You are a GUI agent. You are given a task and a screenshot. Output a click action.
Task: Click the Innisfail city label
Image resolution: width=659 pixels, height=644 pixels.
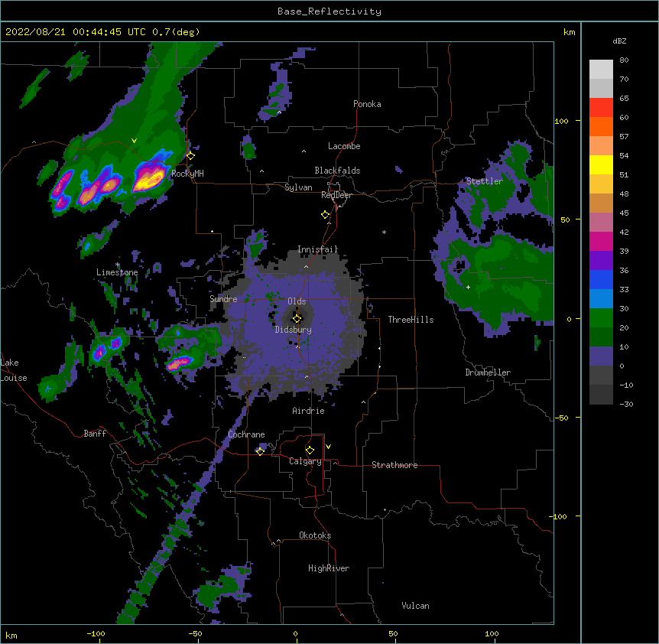click(x=317, y=249)
